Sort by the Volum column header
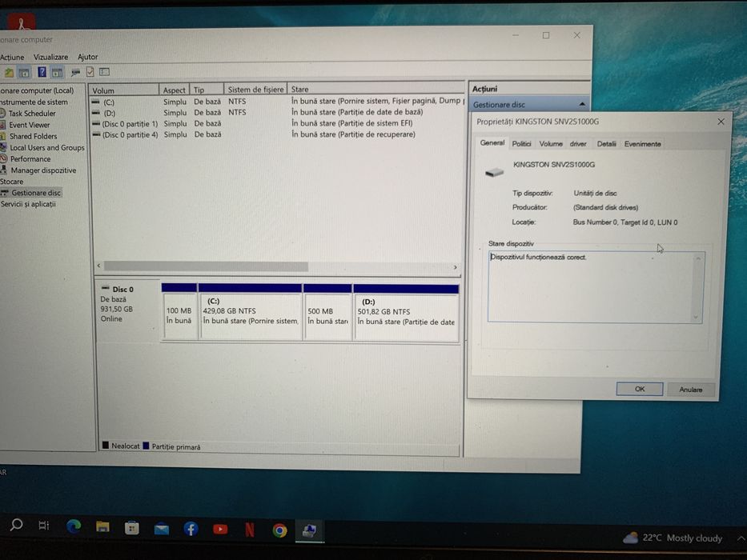 click(124, 90)
